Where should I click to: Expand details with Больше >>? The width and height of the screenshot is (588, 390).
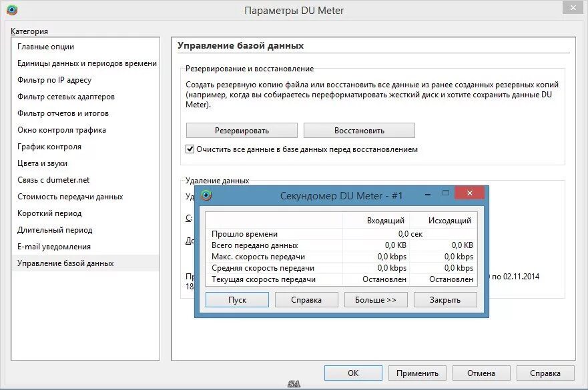(x=376, y=300)
